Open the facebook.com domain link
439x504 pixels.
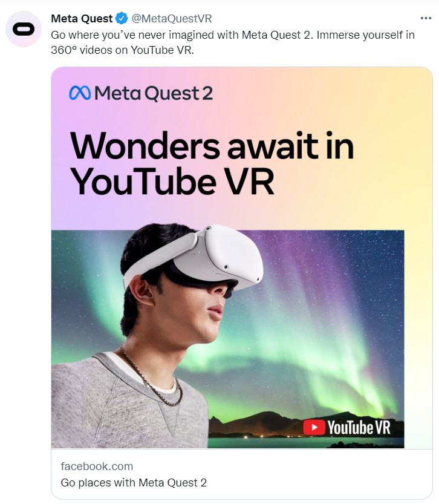coord(97,466)
